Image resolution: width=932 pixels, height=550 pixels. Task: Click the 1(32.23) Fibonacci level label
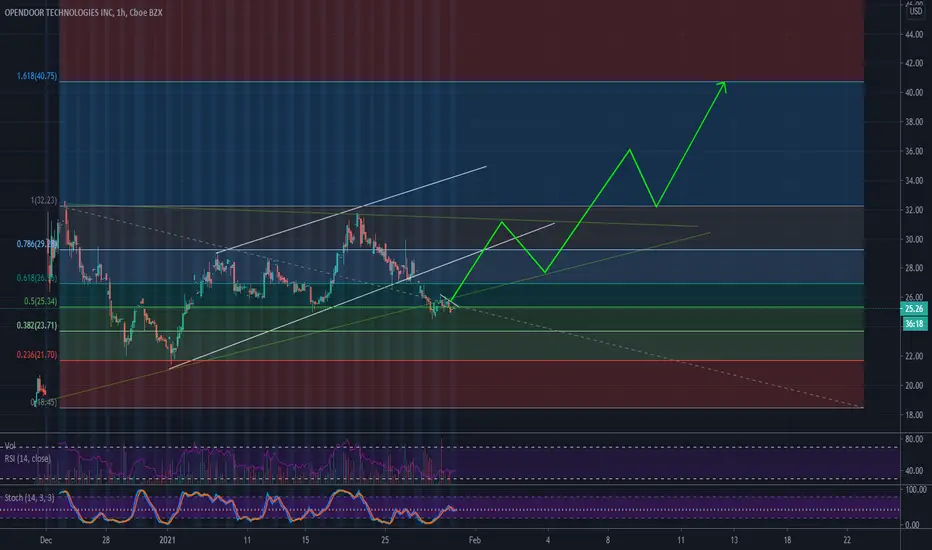[x=44, y=201]
